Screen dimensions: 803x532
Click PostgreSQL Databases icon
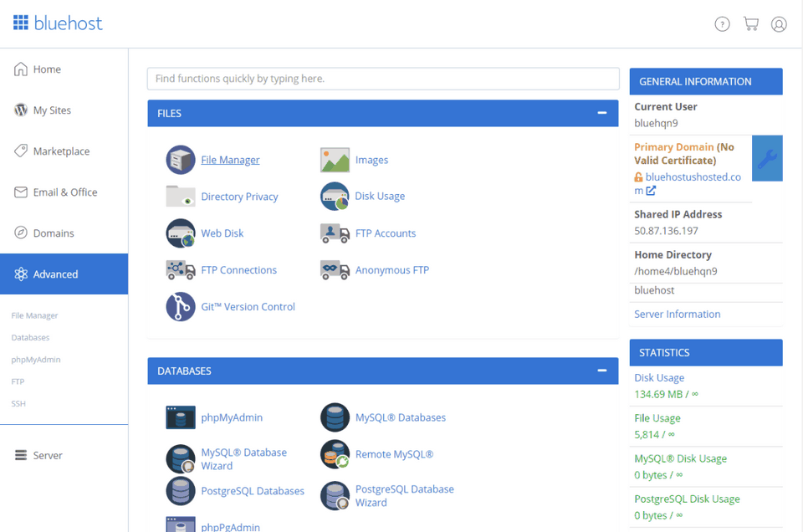181,491
